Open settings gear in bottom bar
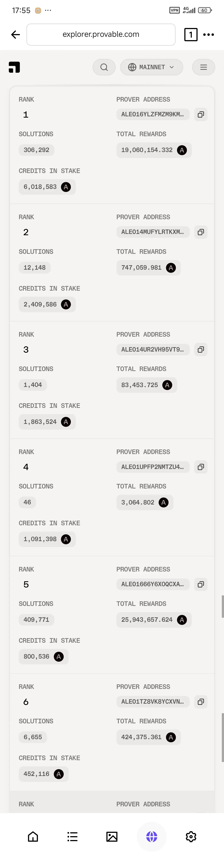This screenshot has width=224, height=868. (x=191, y=837)
